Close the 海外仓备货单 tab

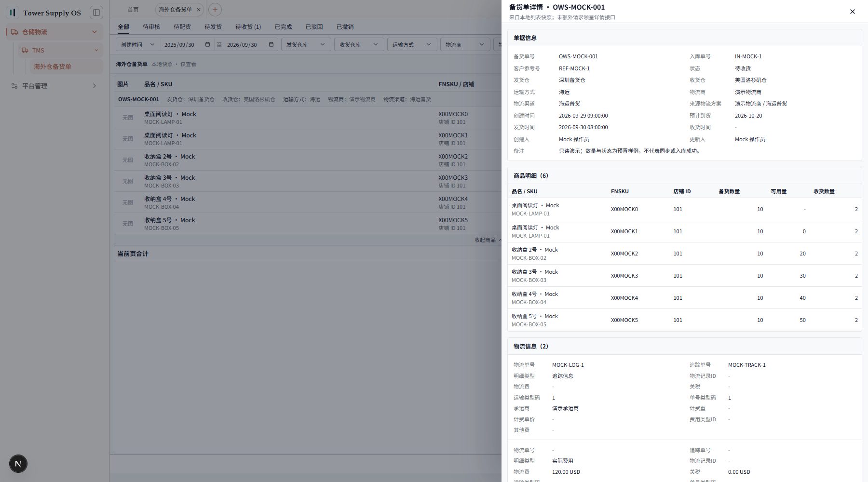point(198,10)
